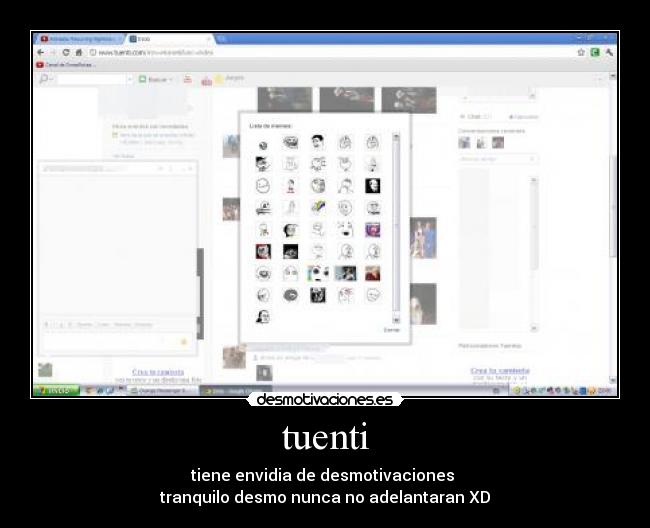The height and width of the screenshot is (528, 650).
Task: Select the purple-tinted picture meme
Action: coord(372,230)
